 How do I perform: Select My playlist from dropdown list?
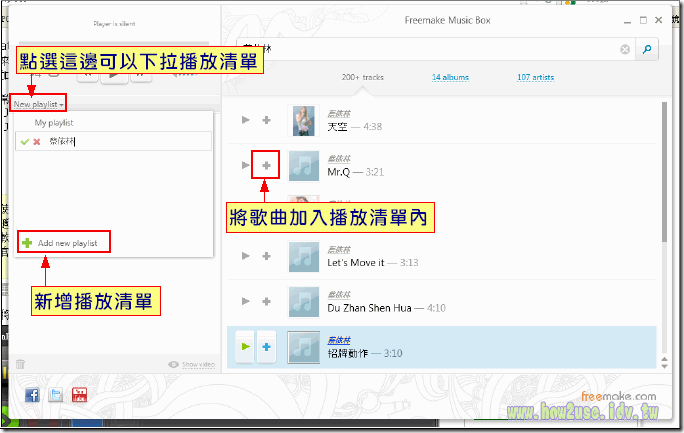(54, 123)
